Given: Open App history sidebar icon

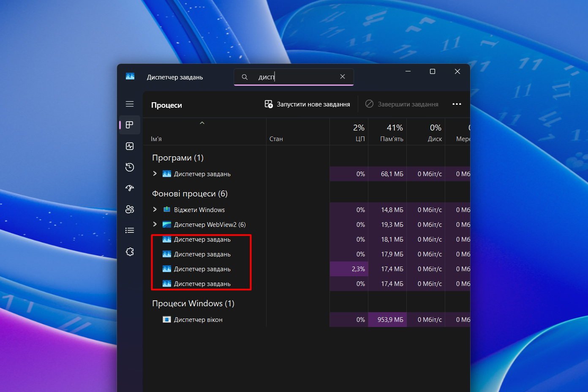Looking at the screenshot, I should (x=130, y=167).
